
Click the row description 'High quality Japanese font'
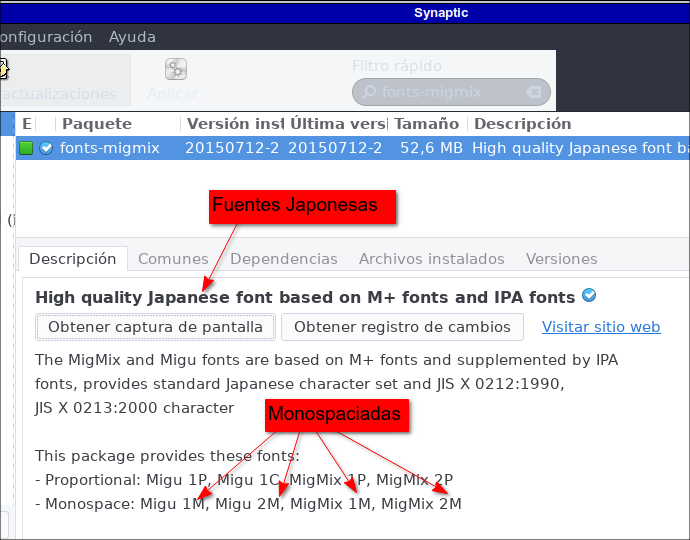point(581,148)
